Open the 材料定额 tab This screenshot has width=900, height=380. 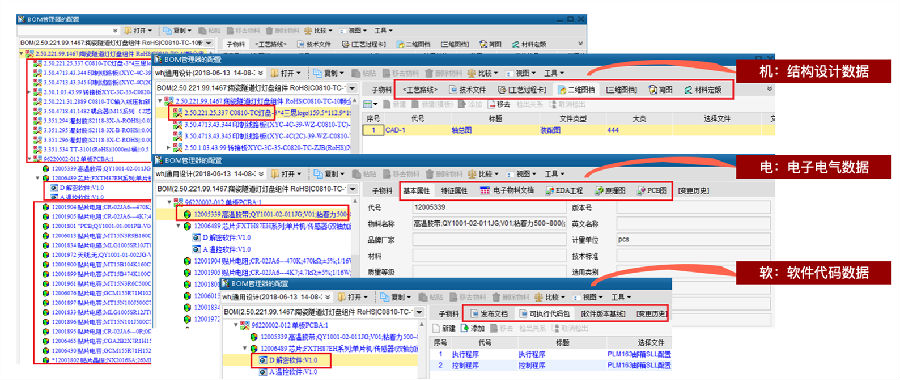coord(703,90)
